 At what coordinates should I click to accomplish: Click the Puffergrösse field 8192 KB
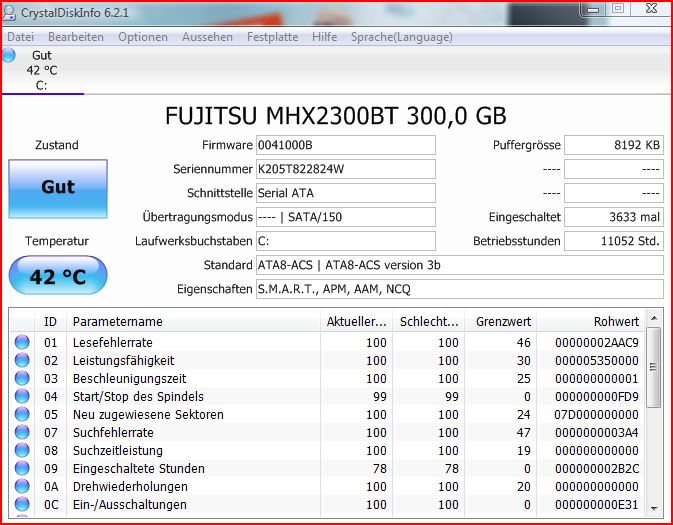(x=614, y=145)
